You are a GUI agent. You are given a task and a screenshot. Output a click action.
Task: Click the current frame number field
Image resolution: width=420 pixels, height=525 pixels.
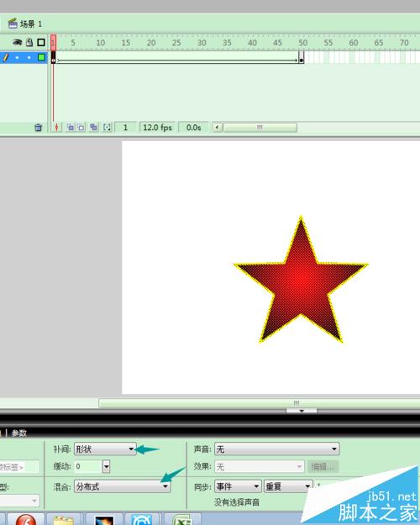click(126, 127)
